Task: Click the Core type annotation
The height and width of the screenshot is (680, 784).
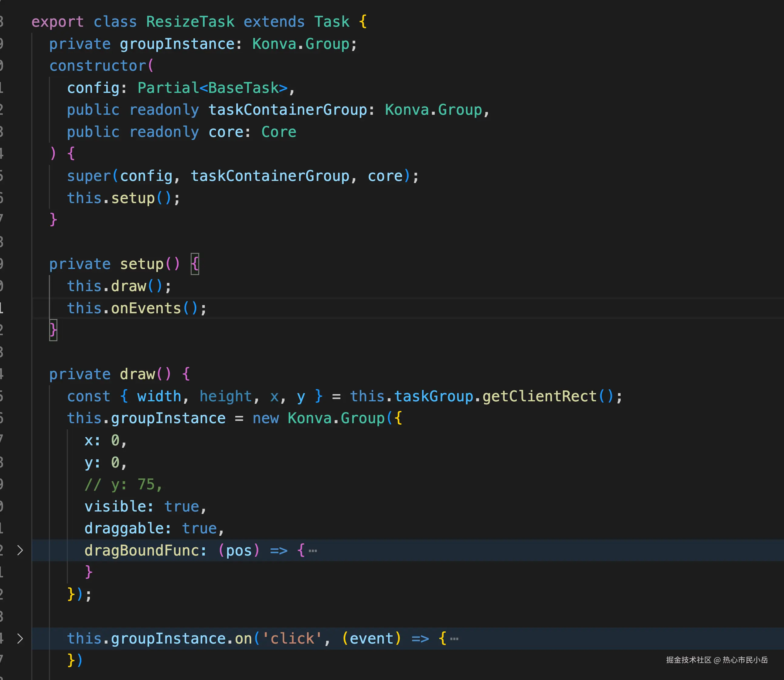Action: (278, 132)
